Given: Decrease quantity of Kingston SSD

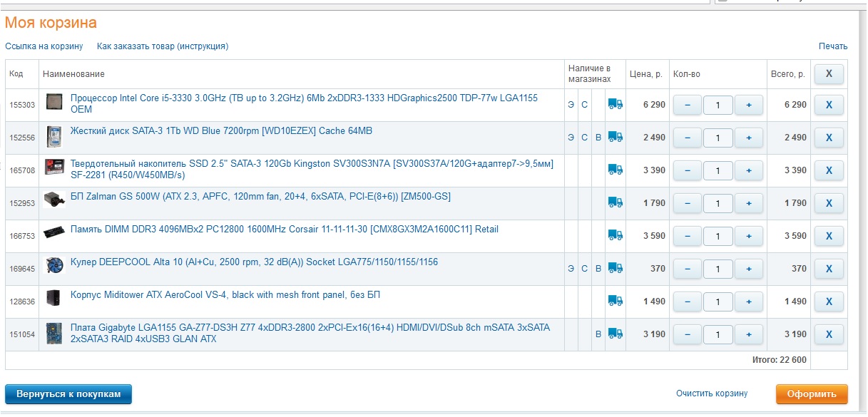Looking at the screenshot, I should pos(688,170).
